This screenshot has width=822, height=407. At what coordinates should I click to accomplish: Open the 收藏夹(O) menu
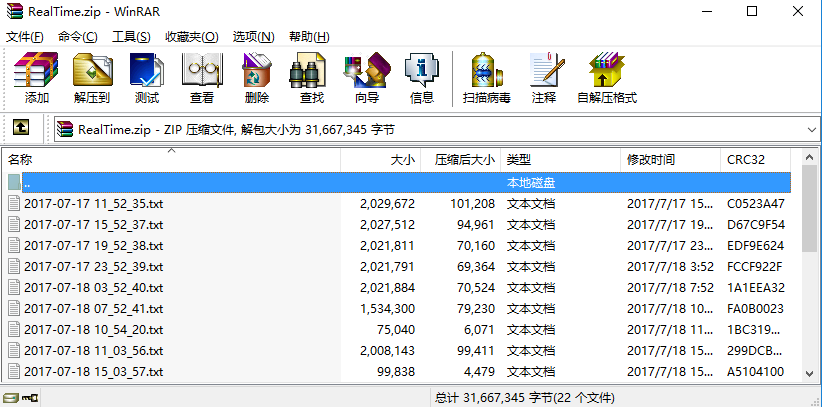point(191,37)
